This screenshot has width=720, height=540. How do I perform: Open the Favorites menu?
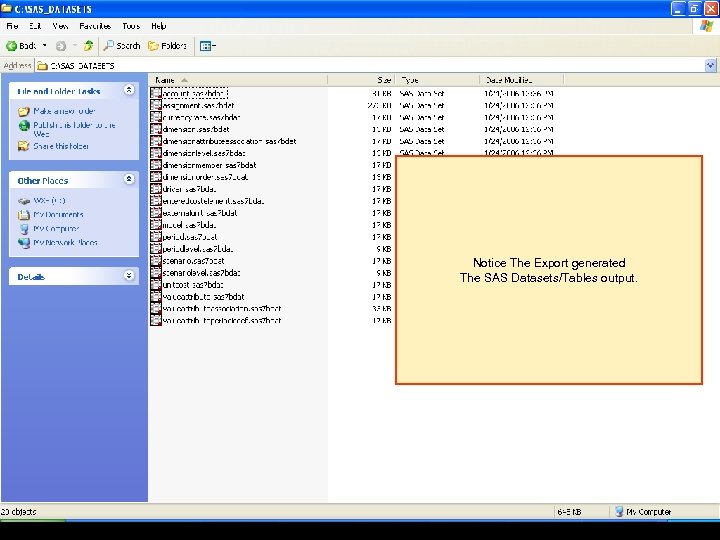point(95,26)
